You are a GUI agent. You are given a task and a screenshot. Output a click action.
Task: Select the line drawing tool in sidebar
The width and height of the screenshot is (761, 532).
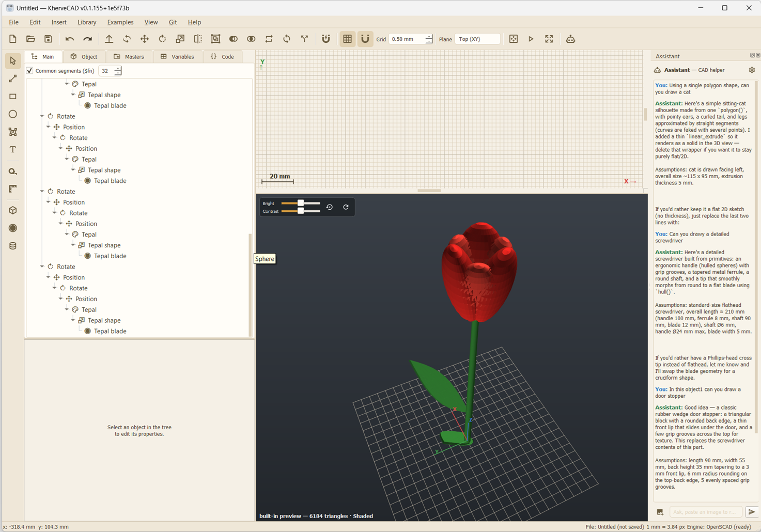(x=13, y=79)
